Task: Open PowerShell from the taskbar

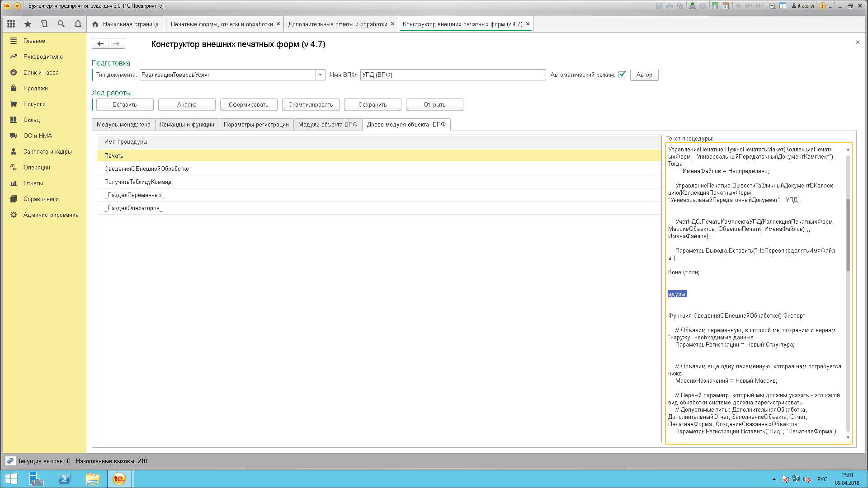Action: [x=65, y=479]
